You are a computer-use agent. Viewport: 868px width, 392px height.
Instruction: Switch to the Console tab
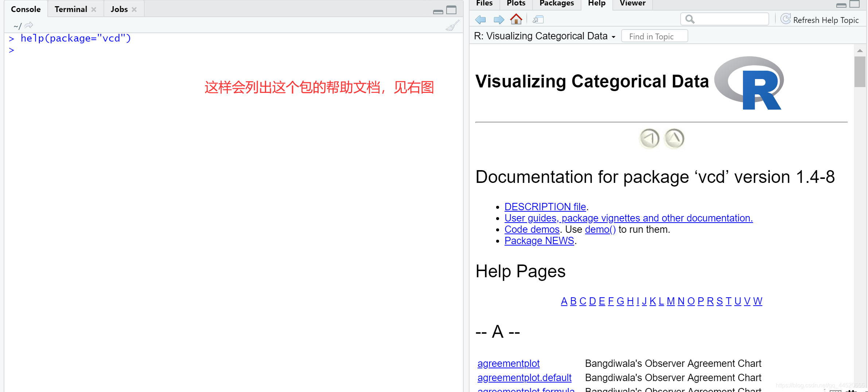[x=26, y=9]
